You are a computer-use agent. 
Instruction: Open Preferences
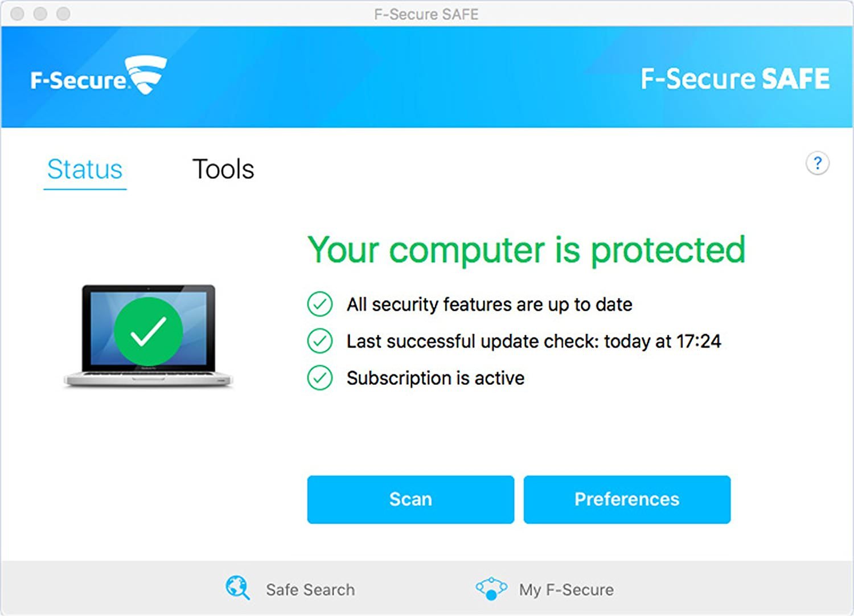coord(626,499)
